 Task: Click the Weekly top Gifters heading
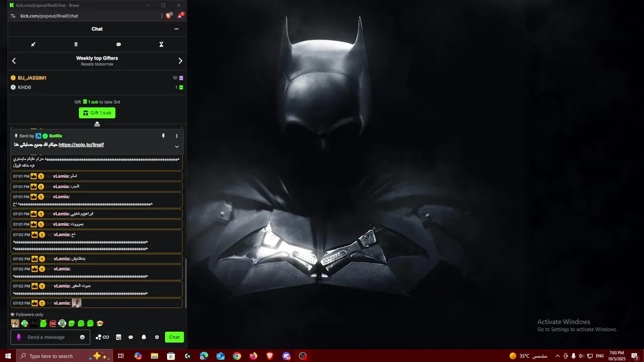click(x=97, y=58)
